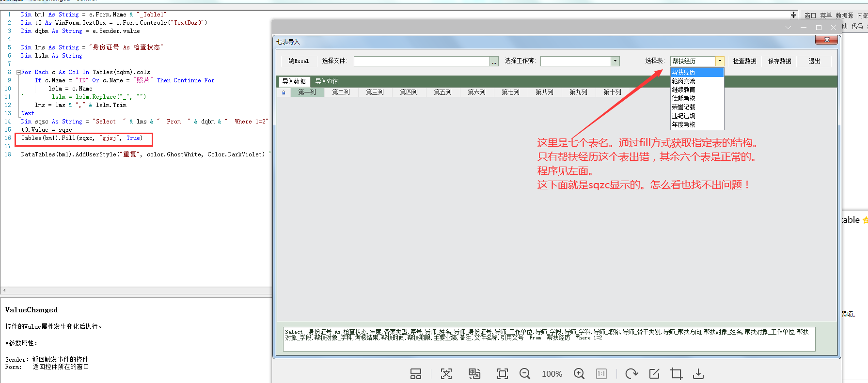Click the text recognition (OCR) icon
The height and width of the screenshot is (383, 868).
pos(446,374)
